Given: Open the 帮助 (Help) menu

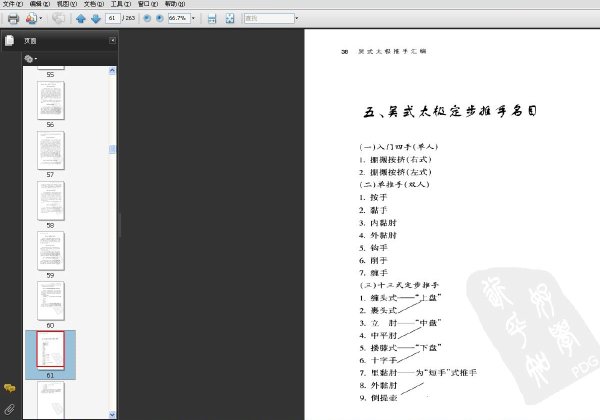Looking at the screenshot, I should [x=174, y=4].
